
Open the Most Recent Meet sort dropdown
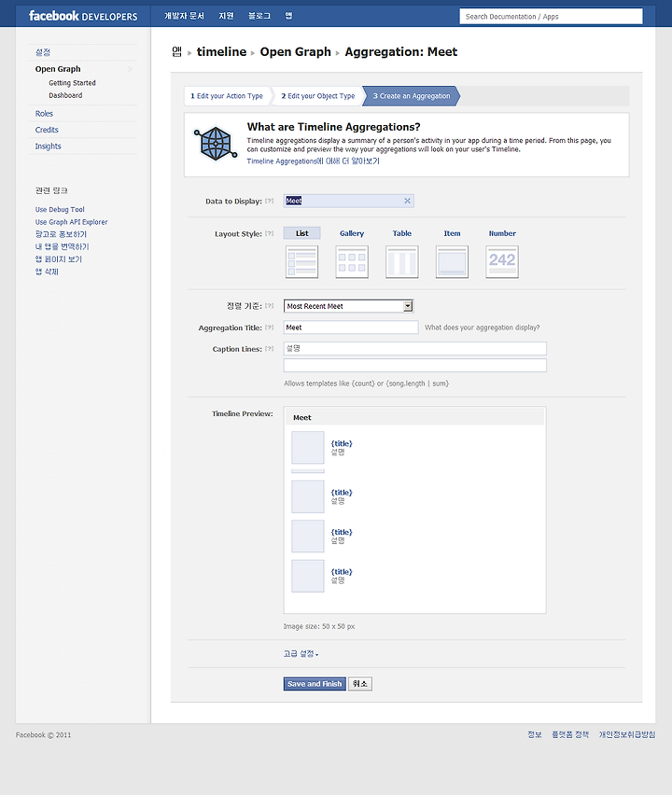coord(348,306)
